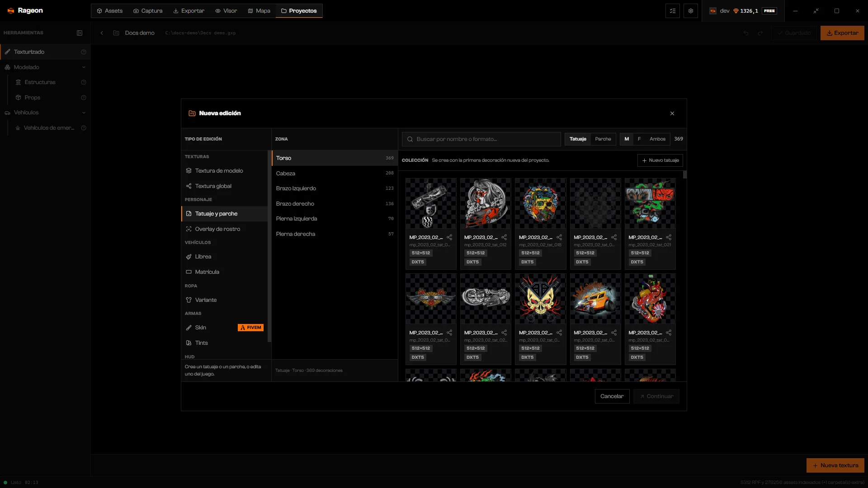
Task: Click the help icon next to Props
Action: point(84,98)
